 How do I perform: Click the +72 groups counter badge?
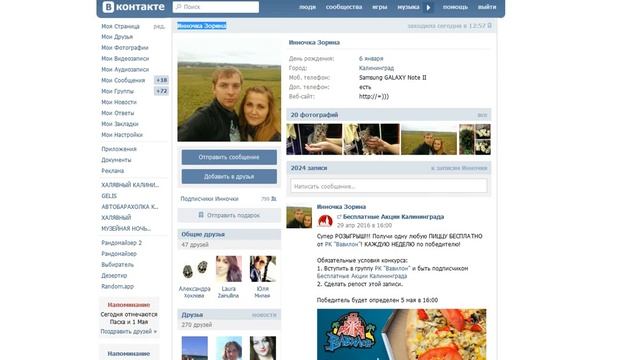pyautogui.click(x=162, y=91)
